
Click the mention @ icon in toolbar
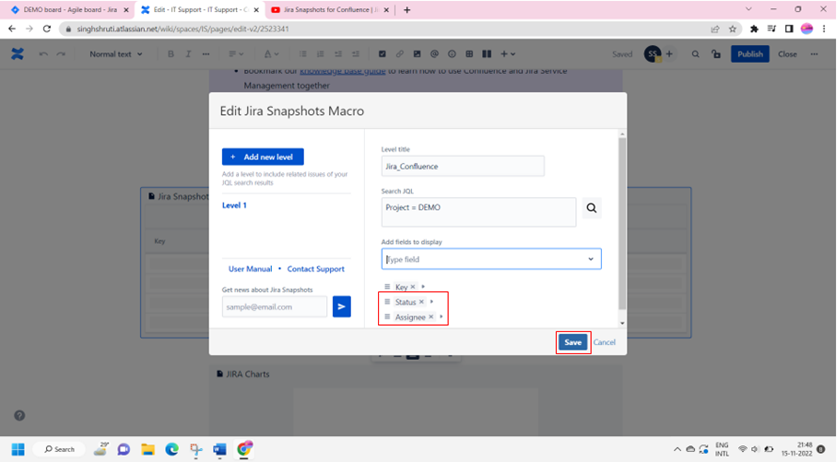click(x=435, y=54)
